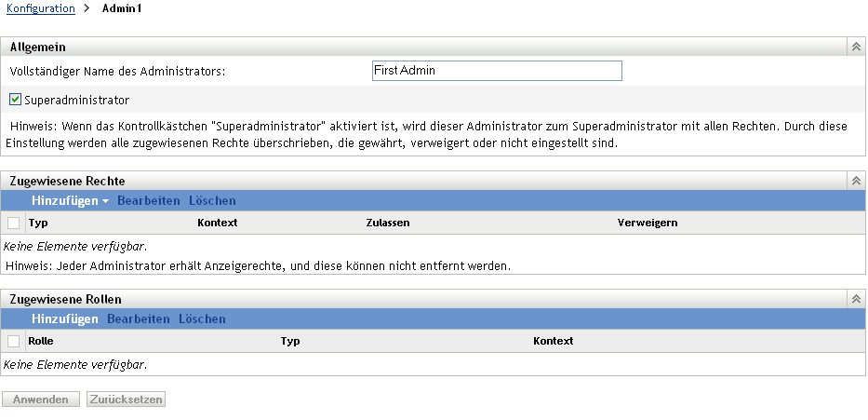Click Bearbeiten in the Zugewiesene Rechte toolbar
Screen dimensions: 868x420
[x=148, y=200]
